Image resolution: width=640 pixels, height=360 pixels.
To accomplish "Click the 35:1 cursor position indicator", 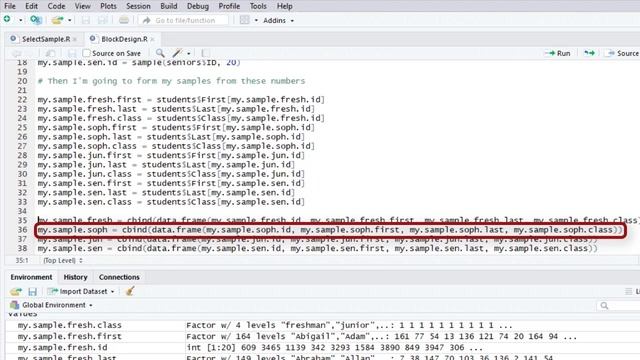I will [x=22, y=260].
